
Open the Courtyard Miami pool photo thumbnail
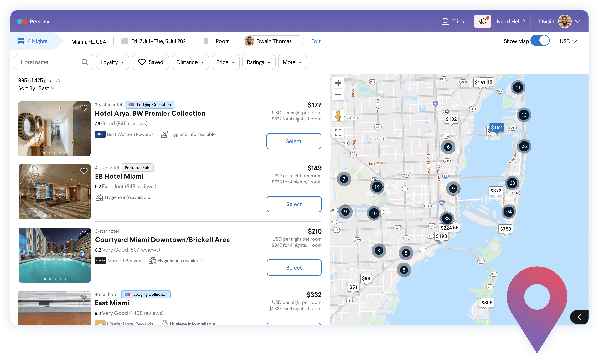55,255
